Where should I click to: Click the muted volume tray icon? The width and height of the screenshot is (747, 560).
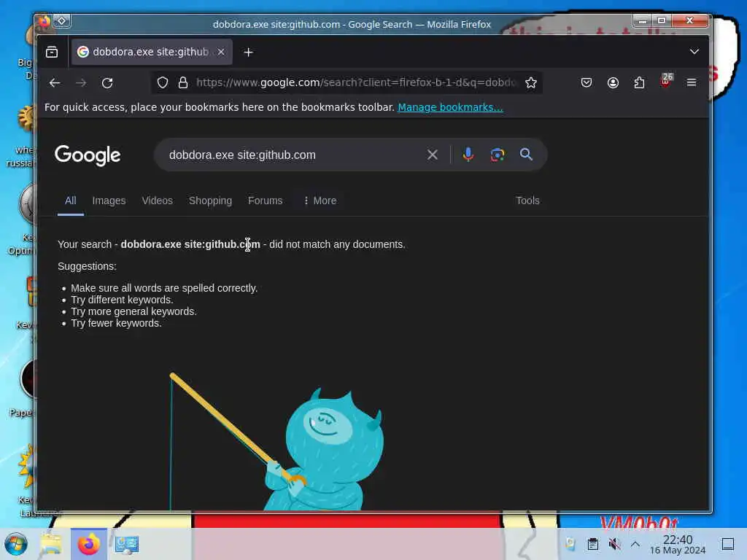pos(614,544)
